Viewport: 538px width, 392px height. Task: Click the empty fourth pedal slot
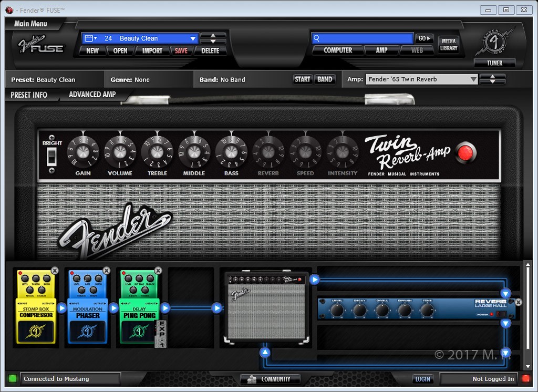[191, 306]
